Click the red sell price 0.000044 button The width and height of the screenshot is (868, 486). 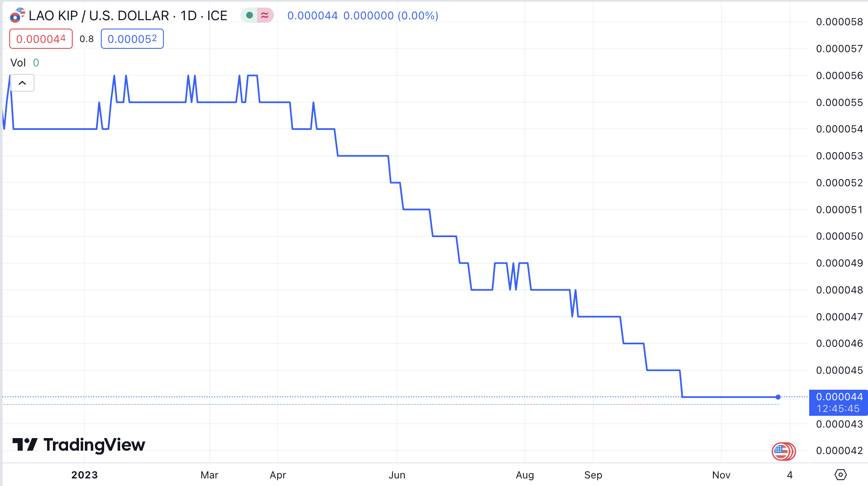pyautogui.click(x=41, y=39)
